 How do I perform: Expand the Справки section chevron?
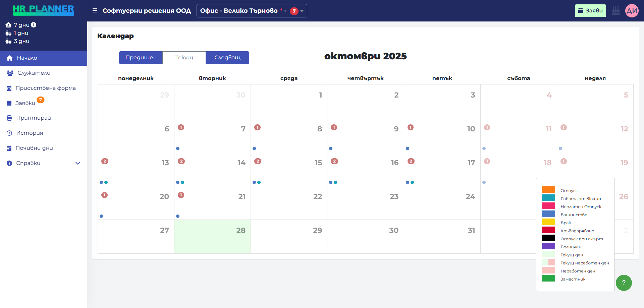(78, 163)
